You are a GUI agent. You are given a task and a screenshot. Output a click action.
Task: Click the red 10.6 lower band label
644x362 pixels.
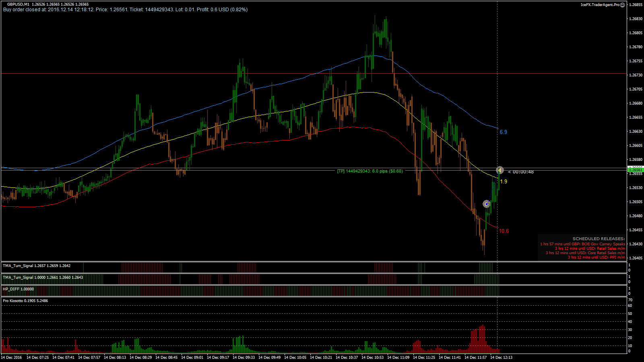[x=504, y=231]
